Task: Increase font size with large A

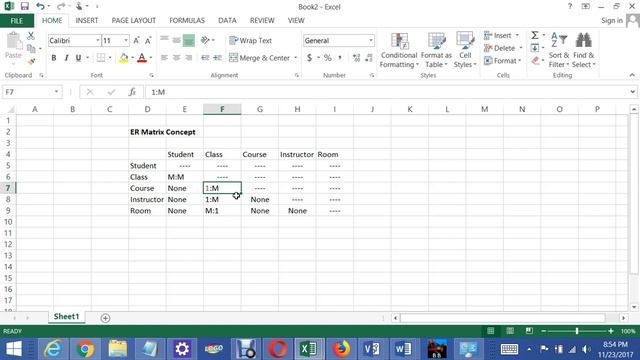Action: pyautogui.click(x=136, y=40)
